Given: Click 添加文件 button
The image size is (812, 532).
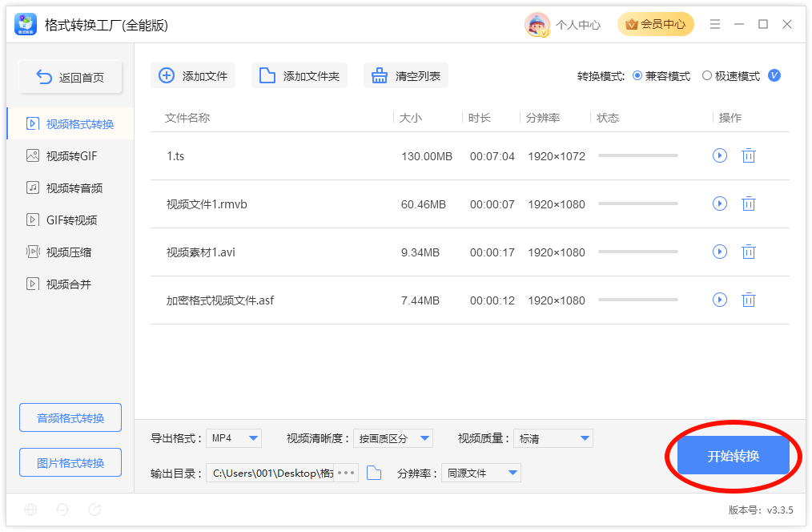Looking at the screenshot, I should (193, 75).
